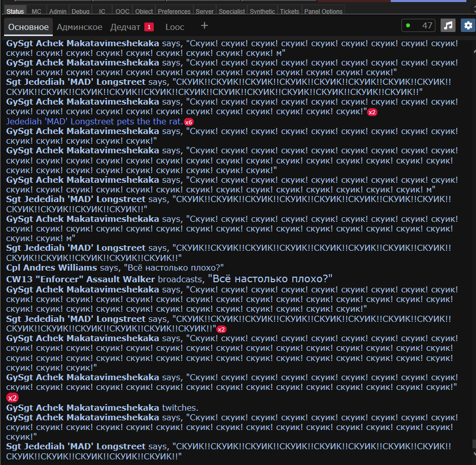Open the Panel Options tab
Image resolution: width=476 pixels, height=465 pixels.
tap(323, 11)
